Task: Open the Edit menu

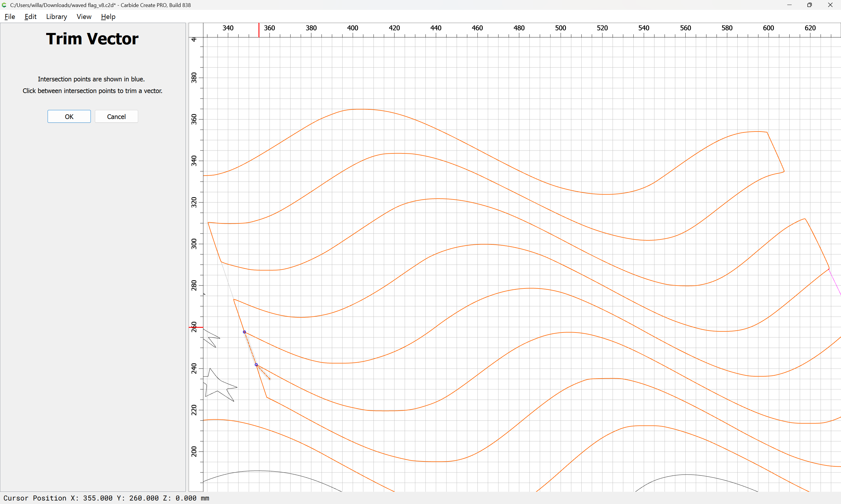Action: coord(30,17)
